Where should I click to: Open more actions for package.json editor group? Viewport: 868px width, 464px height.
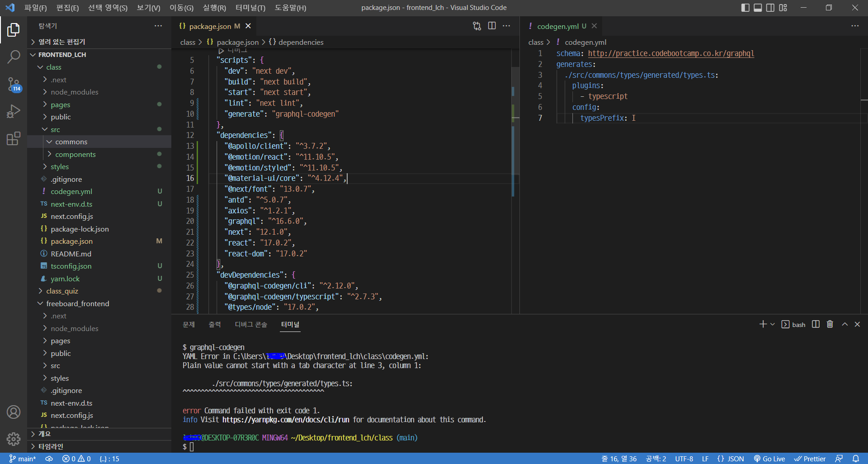[506, 26]
